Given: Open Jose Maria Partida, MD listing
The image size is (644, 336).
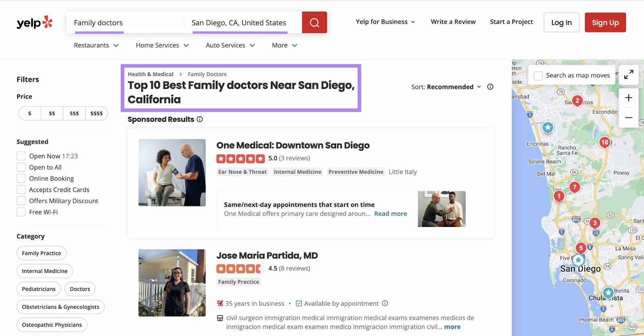Looking at the screenshot, I should coord(267,256).
